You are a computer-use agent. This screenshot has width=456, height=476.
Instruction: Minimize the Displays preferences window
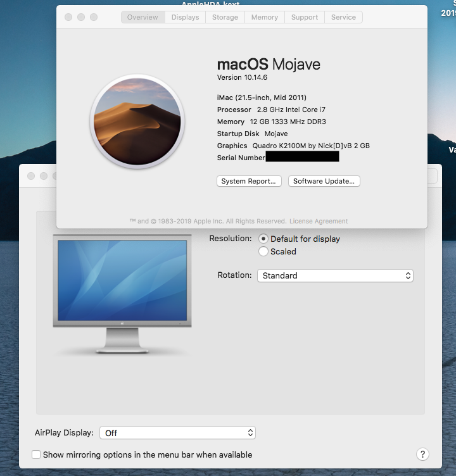pyautogui.click(x=44, y=176)
